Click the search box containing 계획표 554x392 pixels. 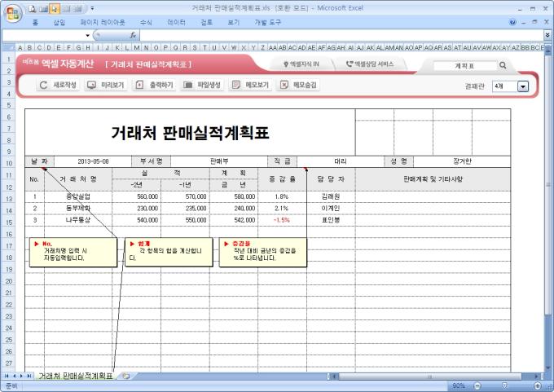click(464, 66)
